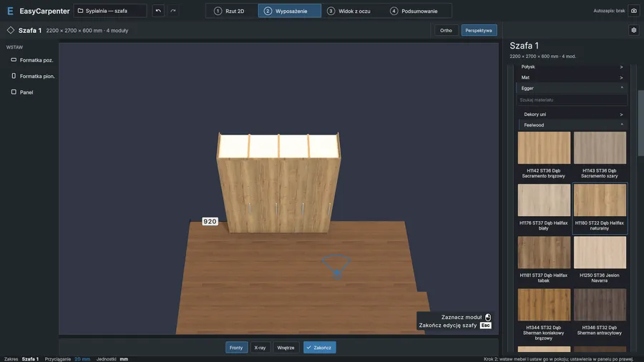Select the H1181 ST37 Dąb Halifax tabak swatch
The image size is (644, 362).
tap(544, 260)
